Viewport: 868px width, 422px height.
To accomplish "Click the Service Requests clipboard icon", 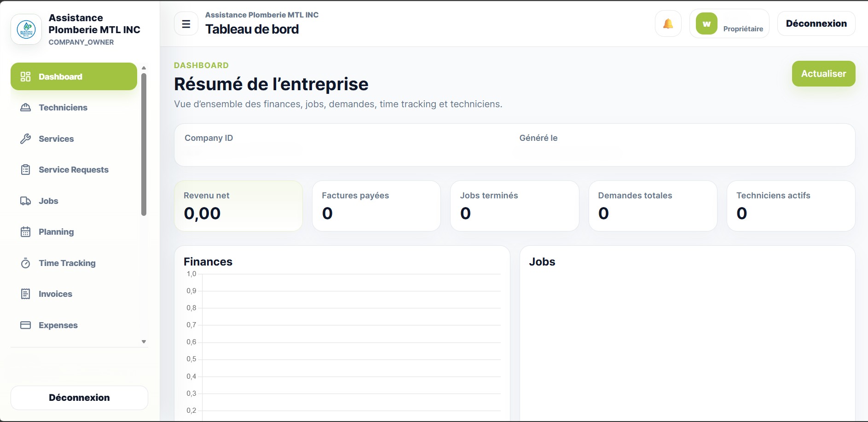I will point(26,170).
